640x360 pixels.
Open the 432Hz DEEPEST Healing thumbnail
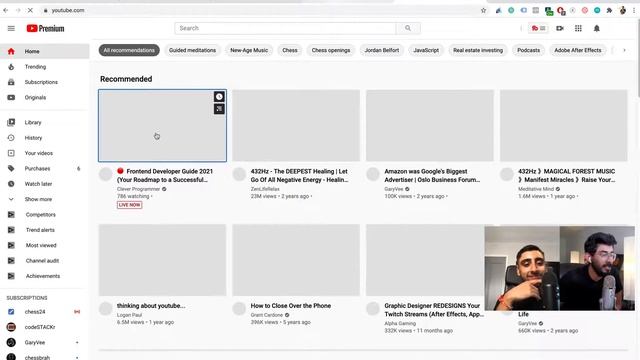pos(296,126)
